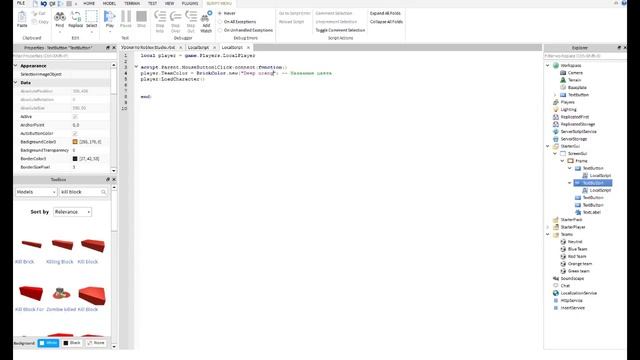Switch to the HOME ribbon tab
The width and height of the screenshot is (640, 360).
tap(89, 3)
